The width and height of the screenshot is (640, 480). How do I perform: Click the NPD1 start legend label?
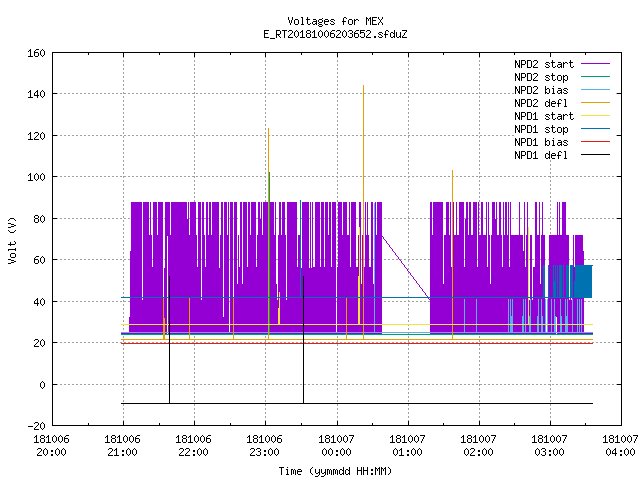[544, 116]
